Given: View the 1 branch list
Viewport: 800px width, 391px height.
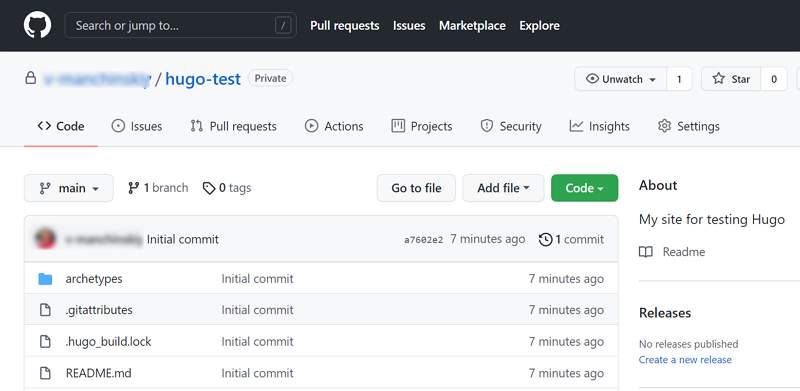Looking at the screenshot, I should pyautogui.click(x=158, y=188).
